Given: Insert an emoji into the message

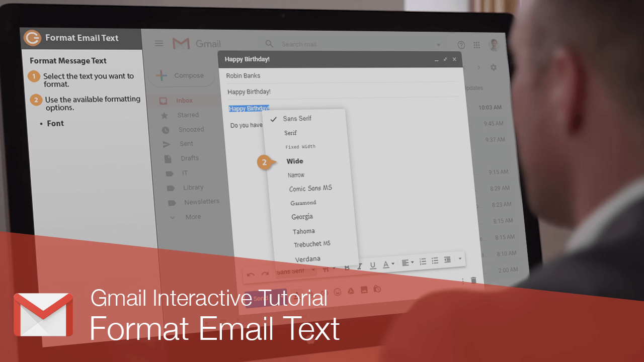Looking at the screenshot, I should (x=338, y=292).
